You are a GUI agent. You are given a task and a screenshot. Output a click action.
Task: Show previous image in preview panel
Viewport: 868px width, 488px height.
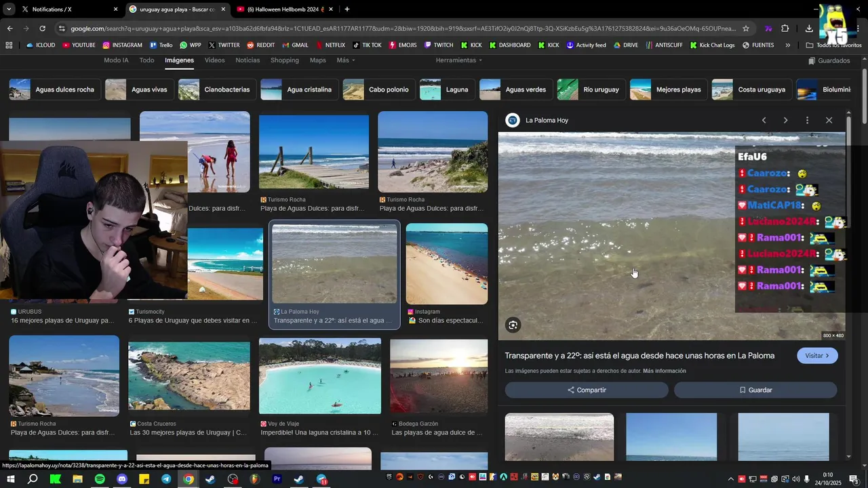[764, 120]
